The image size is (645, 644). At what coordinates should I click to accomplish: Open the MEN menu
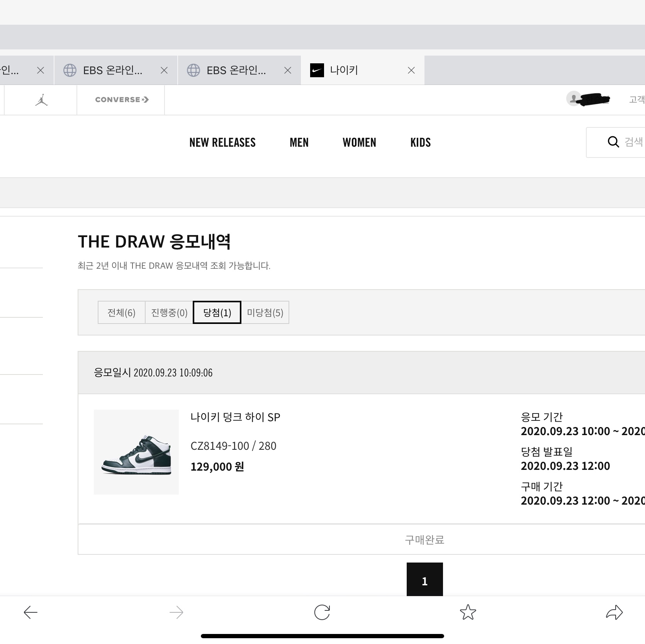[299, 142]
